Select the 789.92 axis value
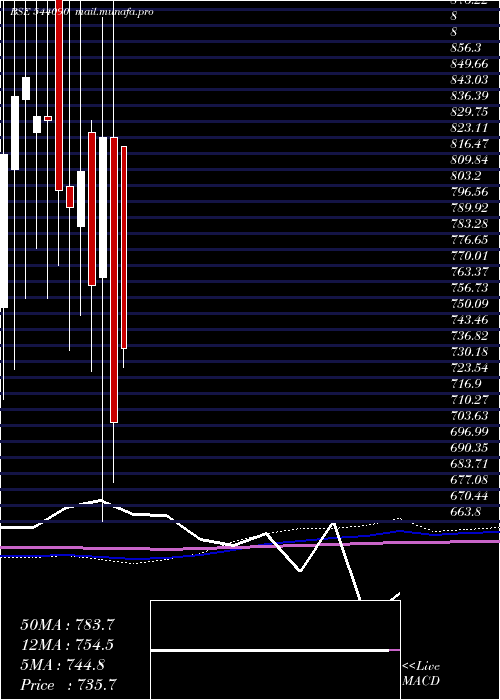The image size is (500, 700). 469,208
